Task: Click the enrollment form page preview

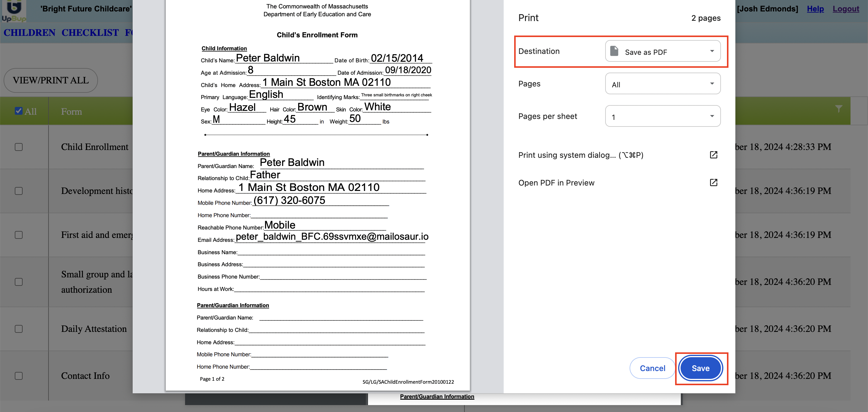Action: click(x=317, y=195)
